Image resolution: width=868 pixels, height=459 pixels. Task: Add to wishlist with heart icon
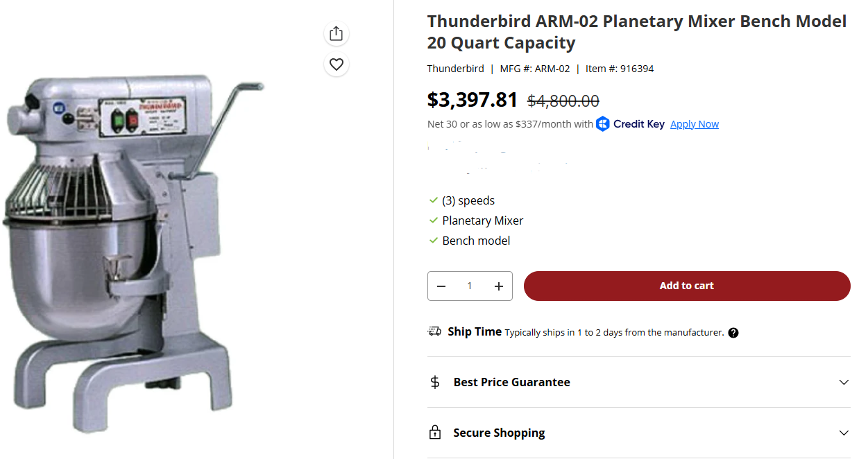click(x=337, y=64)
